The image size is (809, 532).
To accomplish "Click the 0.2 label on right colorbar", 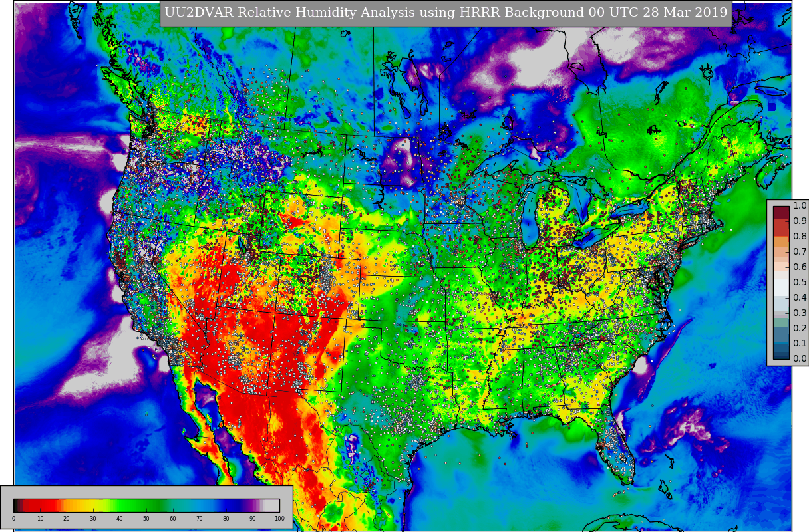I will (800, 329).
